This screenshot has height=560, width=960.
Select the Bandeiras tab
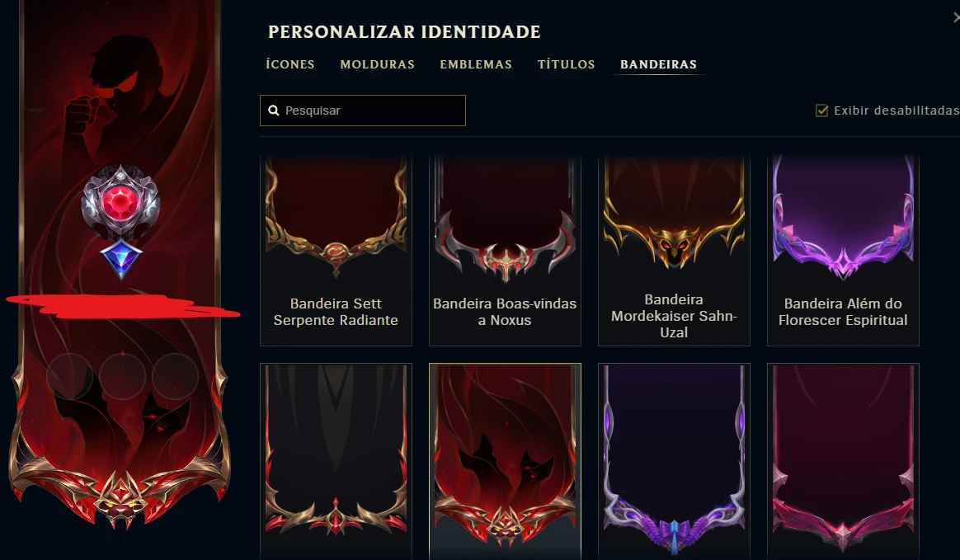point(658,64)
